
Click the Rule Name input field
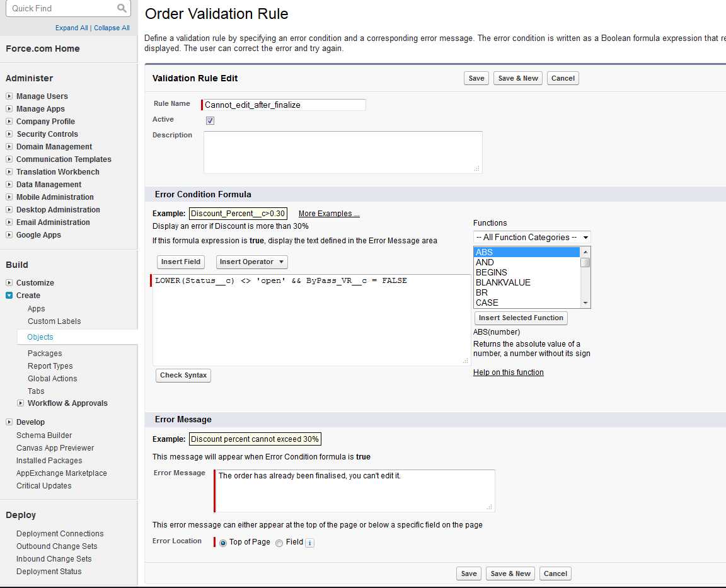284,105
